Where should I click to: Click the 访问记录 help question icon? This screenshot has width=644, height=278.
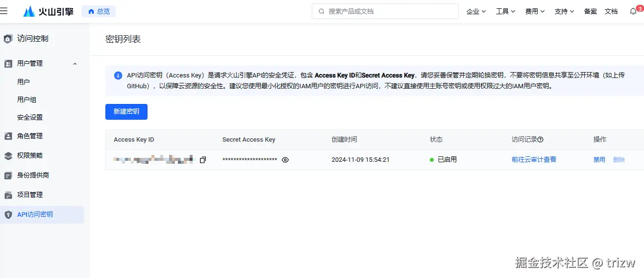[x=541, y=140]
